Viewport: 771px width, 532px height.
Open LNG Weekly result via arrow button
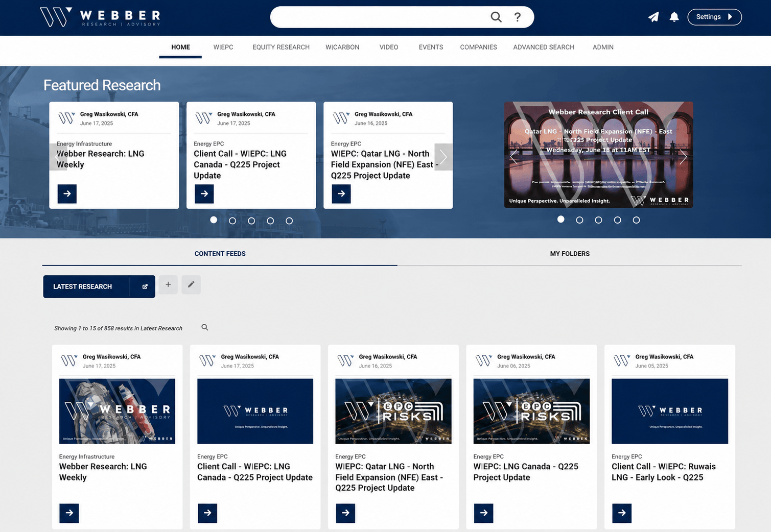[69, 513]
